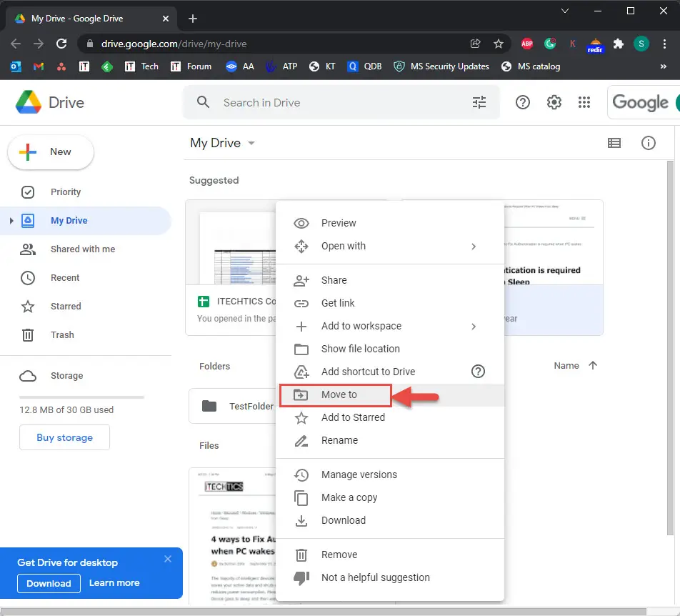
Task: Go back to previous page
Action: [16, 44]
